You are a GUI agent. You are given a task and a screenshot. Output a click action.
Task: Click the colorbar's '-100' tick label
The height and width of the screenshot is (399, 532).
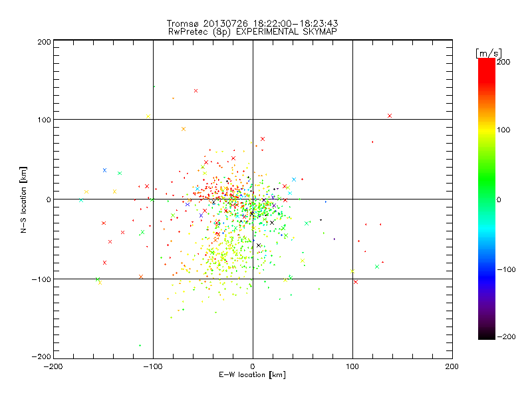tap(506, 269)
